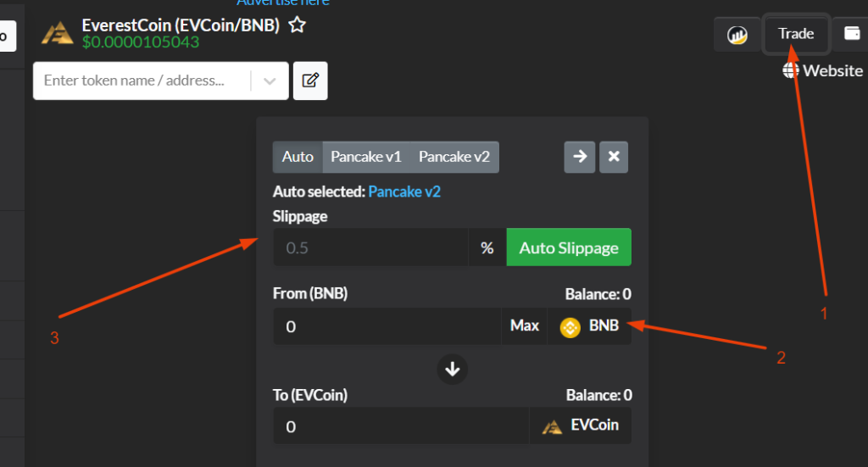This screenshot has height=467, width=868.
Task: Open the edit token list icon button
Action: [x=310, y=81]
